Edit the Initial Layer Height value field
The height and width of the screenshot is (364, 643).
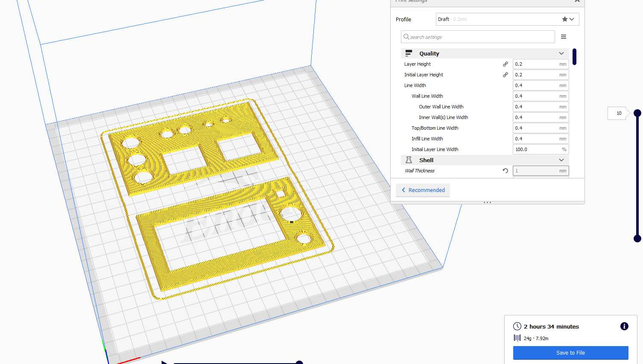pos(541,75)
